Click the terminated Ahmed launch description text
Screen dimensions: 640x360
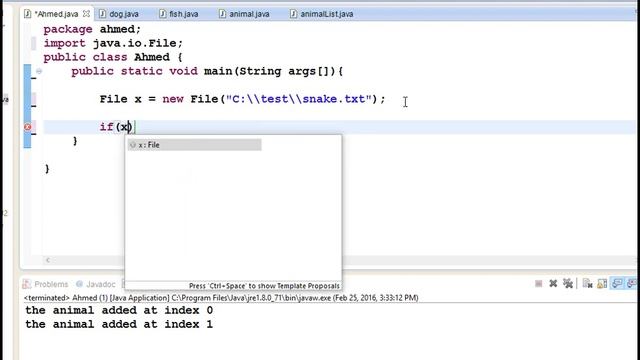pos(221,298)
